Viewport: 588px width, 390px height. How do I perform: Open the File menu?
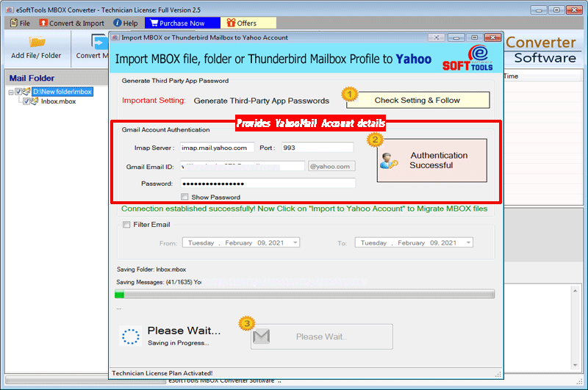[20, 23]
